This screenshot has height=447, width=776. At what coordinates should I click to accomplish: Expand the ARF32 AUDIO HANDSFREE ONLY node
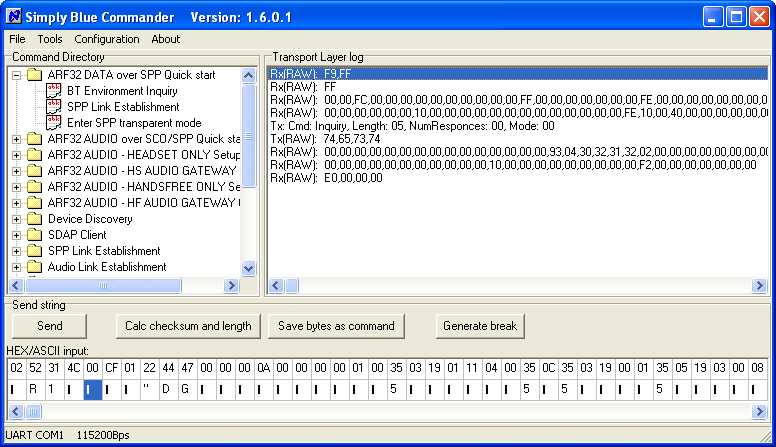coord(16,187)
